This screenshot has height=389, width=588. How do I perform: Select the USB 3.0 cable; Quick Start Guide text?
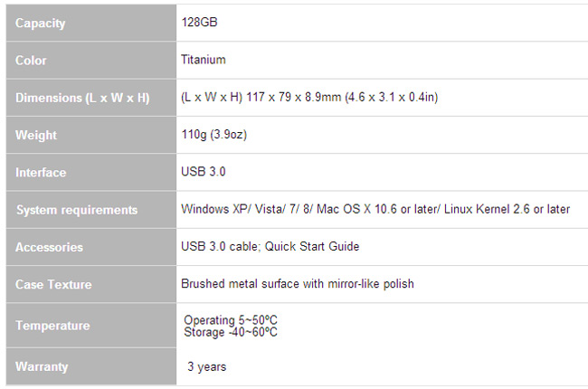click(270, 247)
